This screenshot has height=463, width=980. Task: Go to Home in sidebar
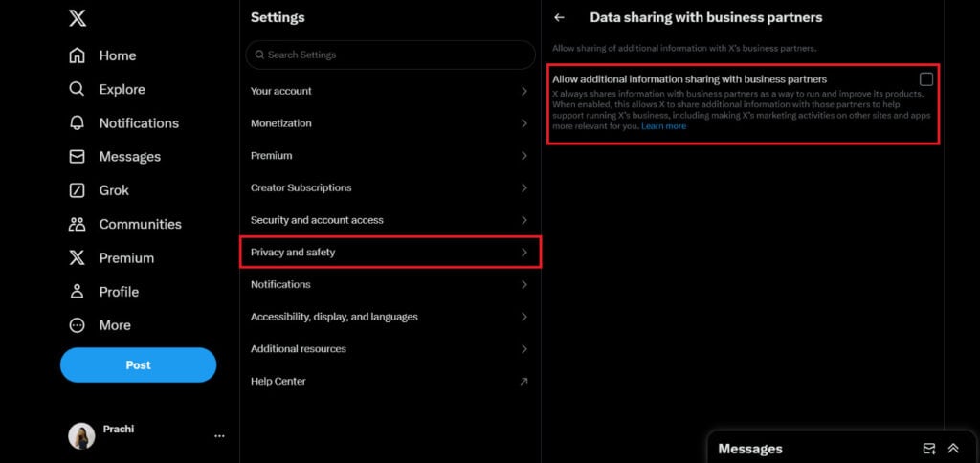(x=118, y=55)
